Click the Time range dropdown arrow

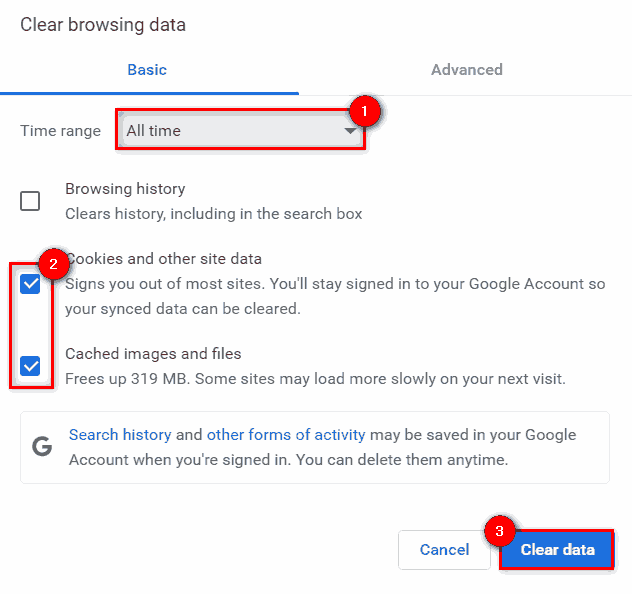pos(350,131)
